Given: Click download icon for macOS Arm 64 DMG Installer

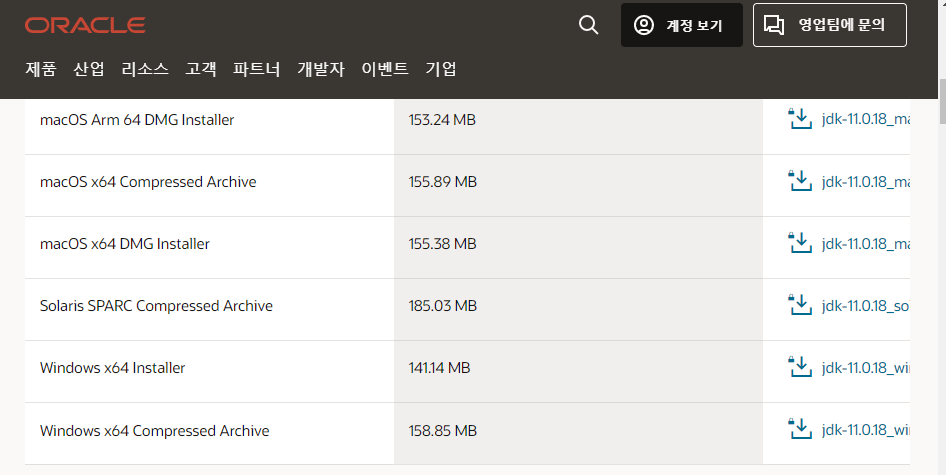Looking at the screenshot, I should tap(800, 118).
